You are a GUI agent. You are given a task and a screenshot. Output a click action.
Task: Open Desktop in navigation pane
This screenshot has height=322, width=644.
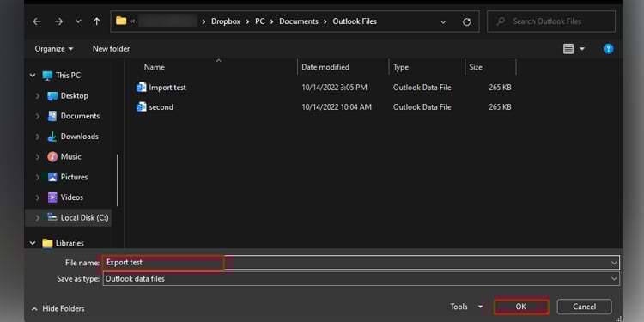[75, 95]
